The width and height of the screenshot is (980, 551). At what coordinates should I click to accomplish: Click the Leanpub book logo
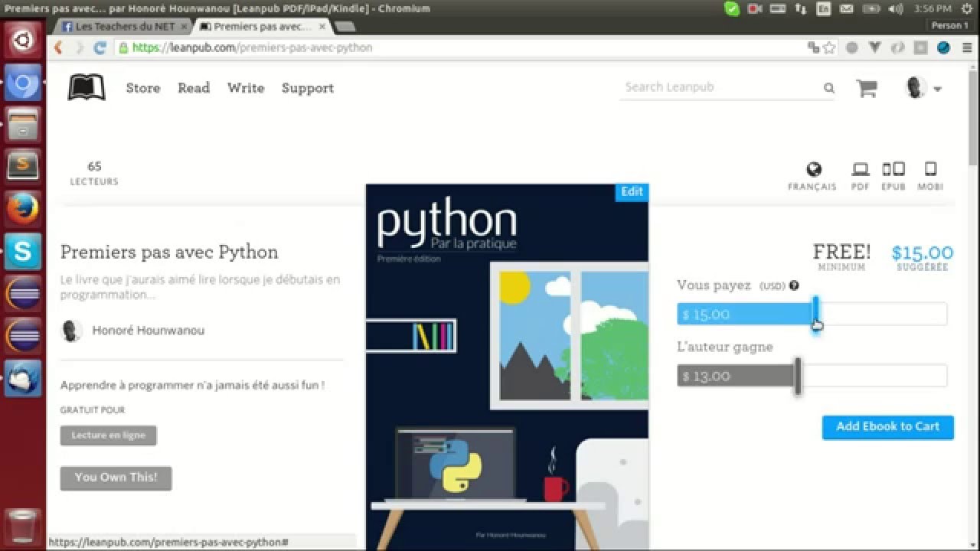coord(87,88)
